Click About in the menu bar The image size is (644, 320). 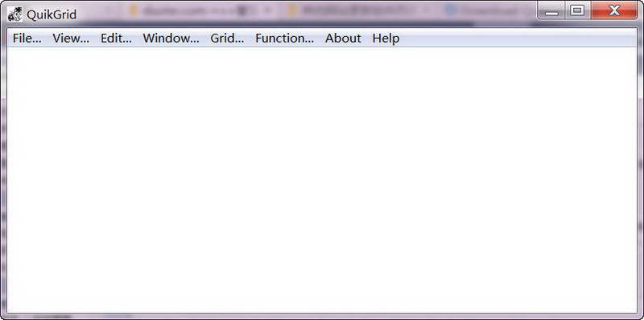(x=344, y=38)
